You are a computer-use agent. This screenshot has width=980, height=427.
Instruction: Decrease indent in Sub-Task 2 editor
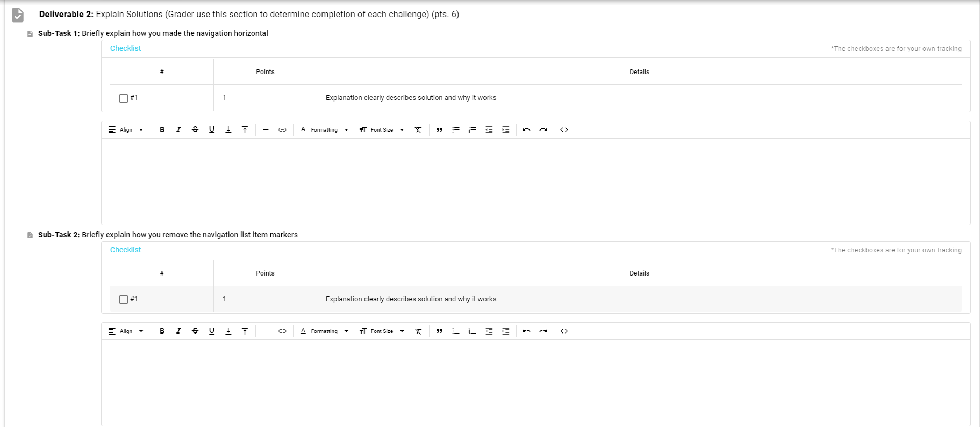click(489, 331)
